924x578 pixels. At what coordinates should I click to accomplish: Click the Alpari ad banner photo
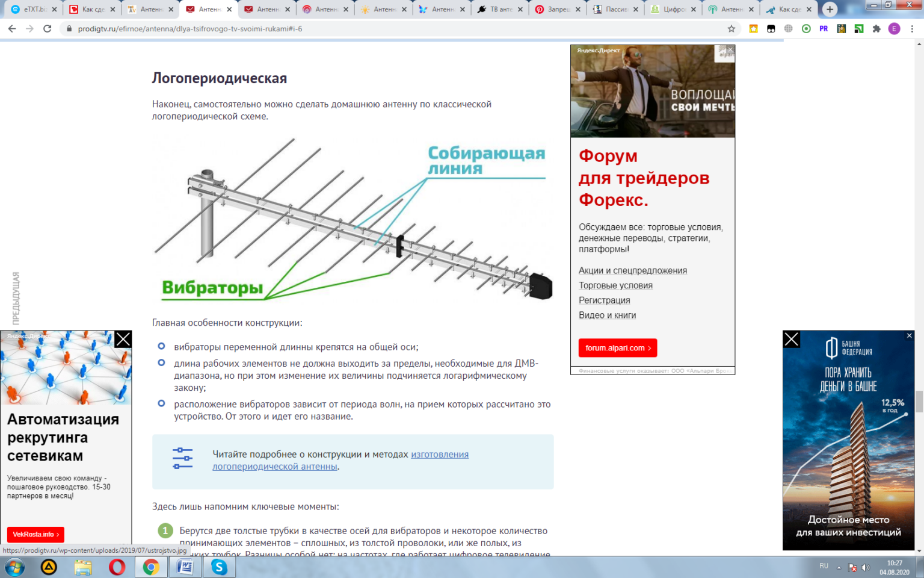click(x=653, y=91)
